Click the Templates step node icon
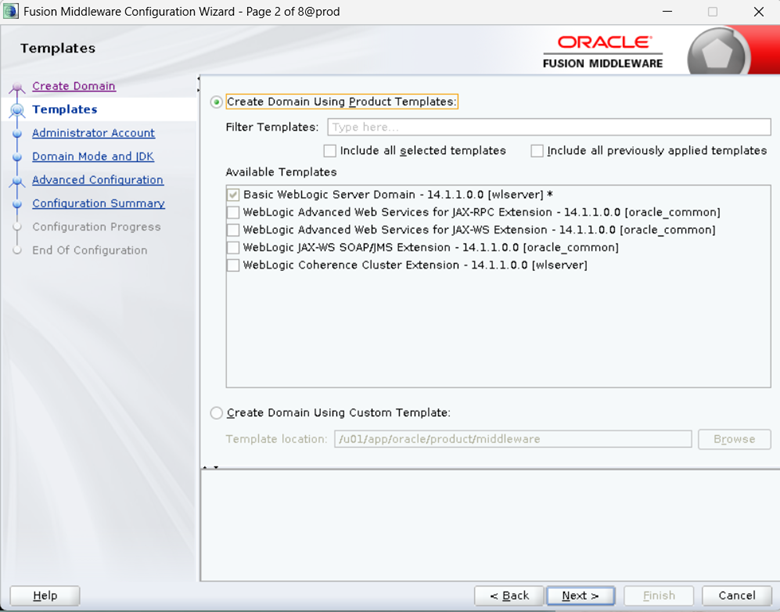Viewport: 780px width, 612px height. click(17, 110)
